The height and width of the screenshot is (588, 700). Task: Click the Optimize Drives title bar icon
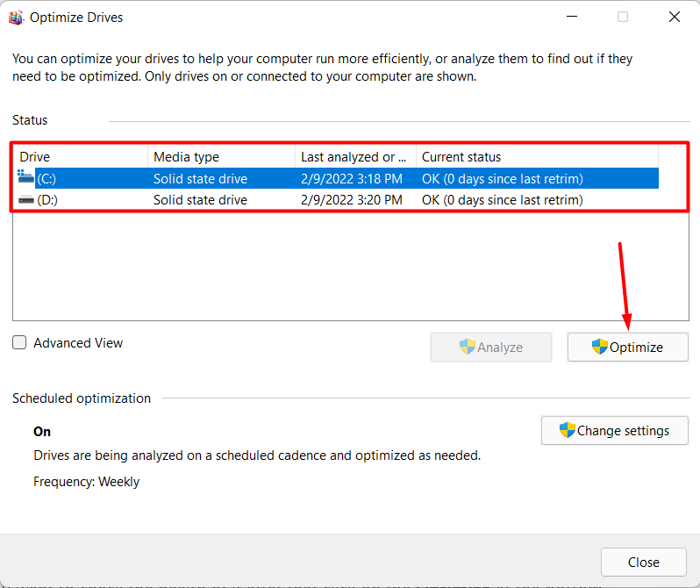16,17
